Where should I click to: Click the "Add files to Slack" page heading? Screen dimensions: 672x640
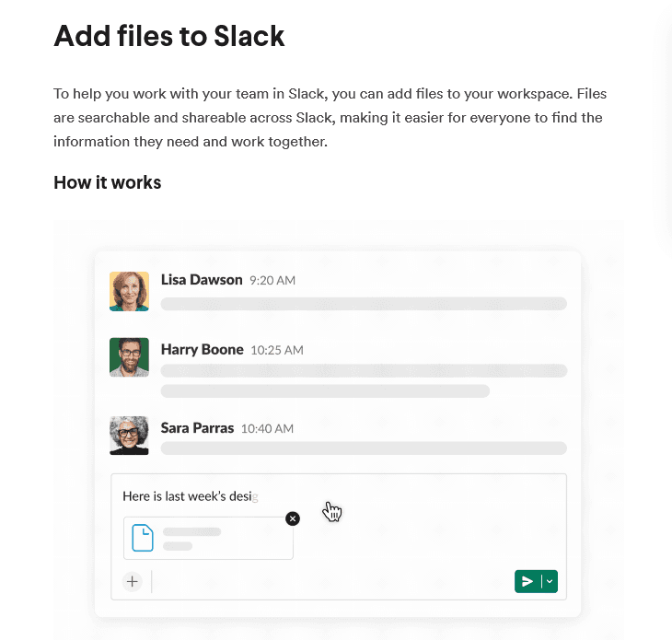[169, 36]
